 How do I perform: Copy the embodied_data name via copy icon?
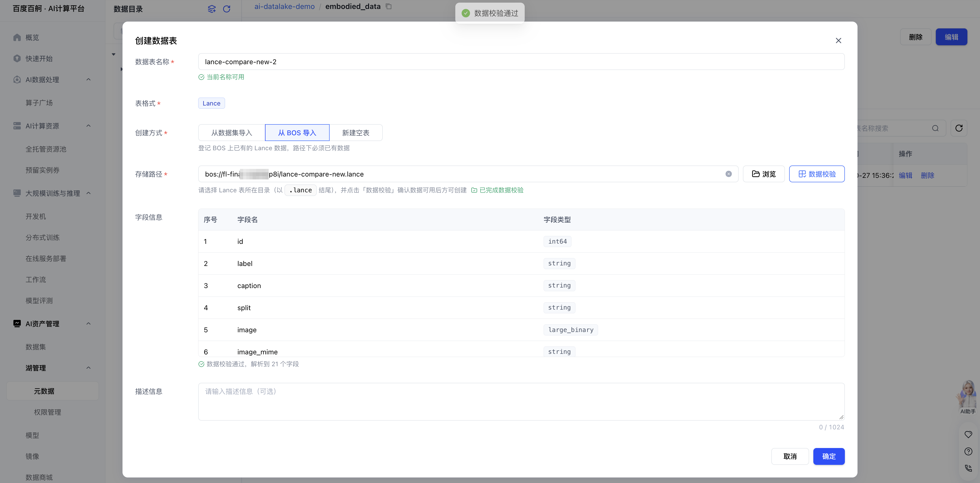pos(389,7)
